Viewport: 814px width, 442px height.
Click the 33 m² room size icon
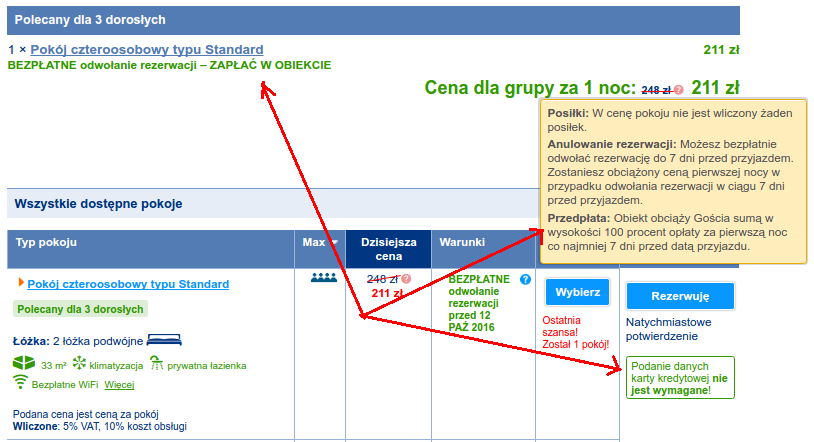point(24,363)
